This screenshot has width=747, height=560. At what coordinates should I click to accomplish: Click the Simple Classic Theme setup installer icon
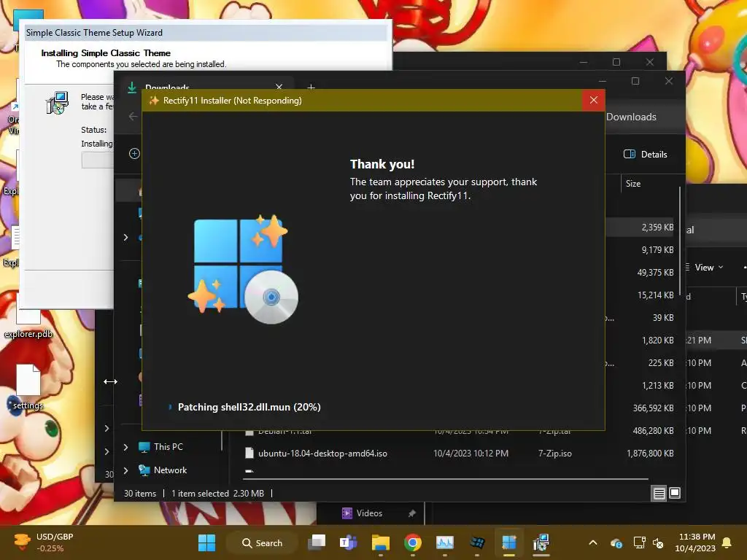57,102
